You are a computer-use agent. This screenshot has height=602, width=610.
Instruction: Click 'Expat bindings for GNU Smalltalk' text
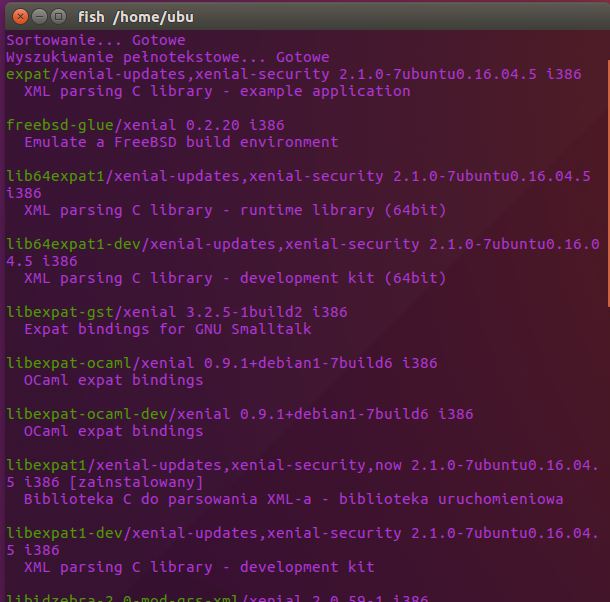click(x=167, y=329)
